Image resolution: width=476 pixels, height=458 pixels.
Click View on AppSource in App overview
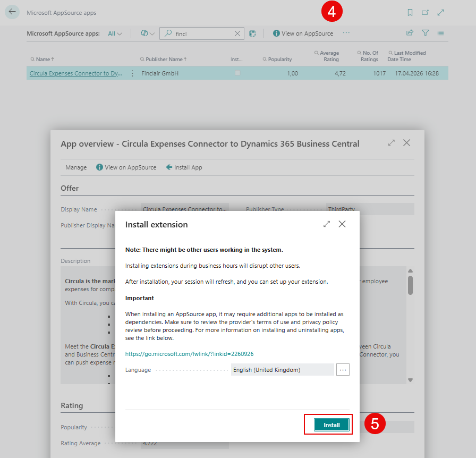pyautogui.click(x=126, y=167)
